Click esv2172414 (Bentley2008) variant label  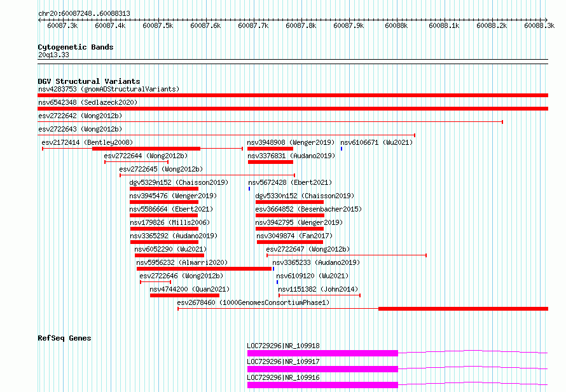87,142
